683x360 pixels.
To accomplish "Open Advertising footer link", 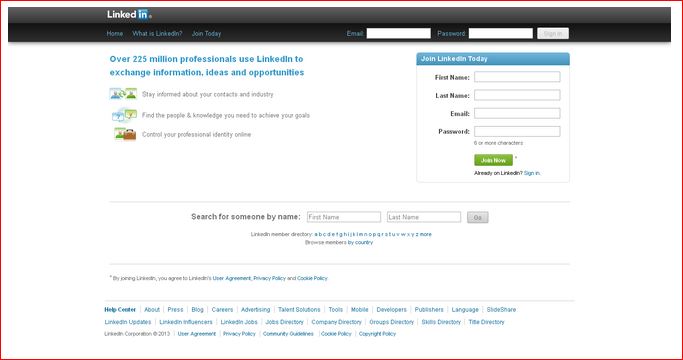I will (255, 309).
